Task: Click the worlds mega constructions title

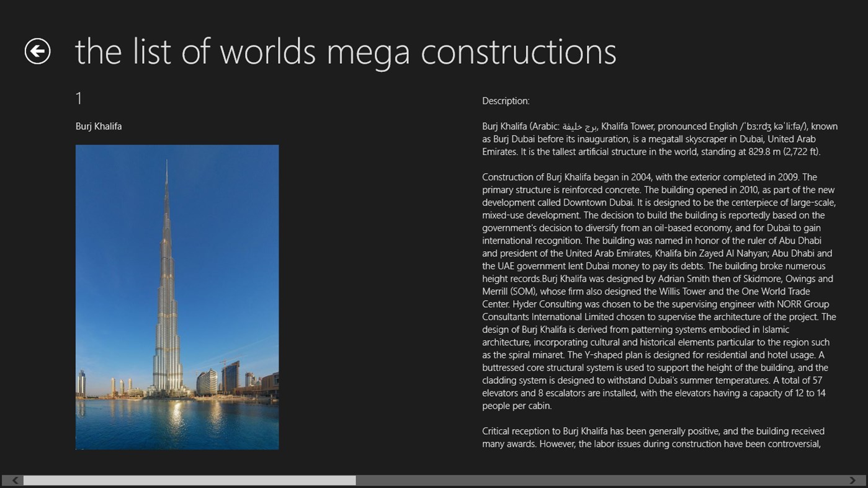Action: (346, 52)
